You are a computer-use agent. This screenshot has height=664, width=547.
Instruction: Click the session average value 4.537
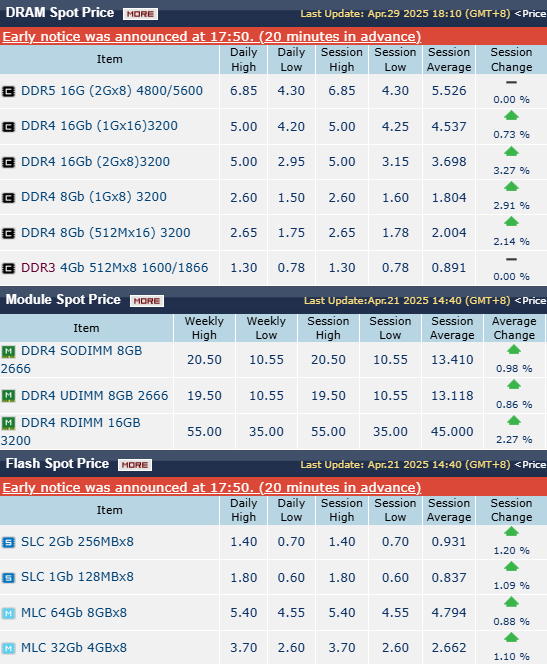click(x=449, y=127)
